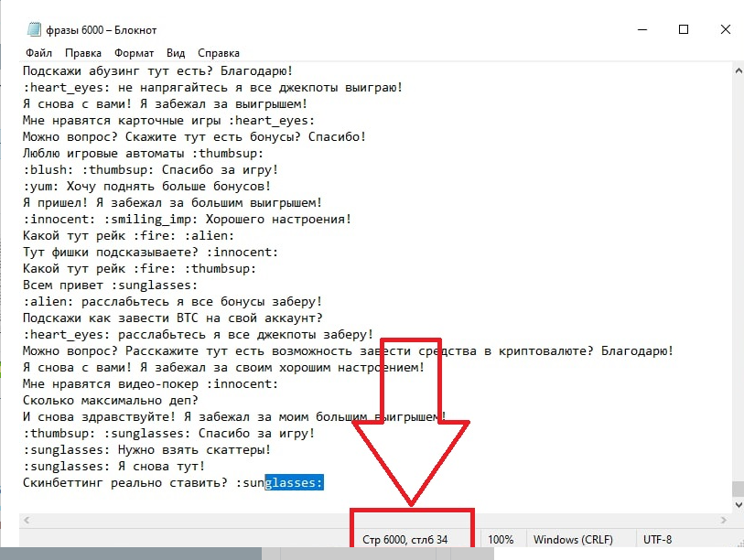Click the vertical scrollbar thumb
The width and height of the screenshot is (744, 560).
(738, 489)
